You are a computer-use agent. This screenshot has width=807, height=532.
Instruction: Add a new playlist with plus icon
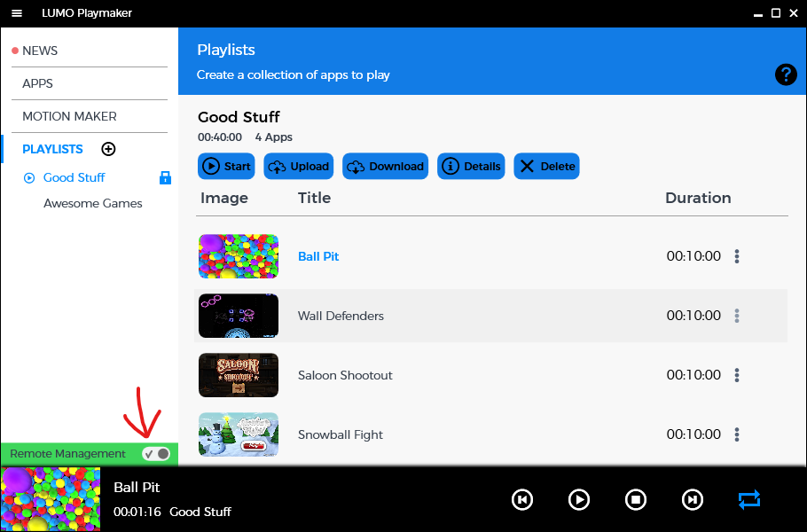108,149
